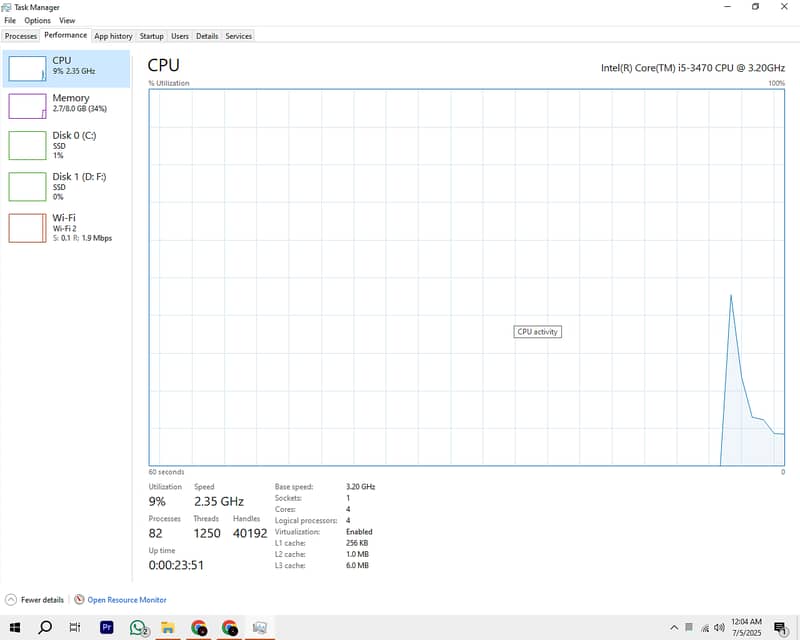800x640 pixels.
Task: Click the Logical processors label
Action: point(306,521)
